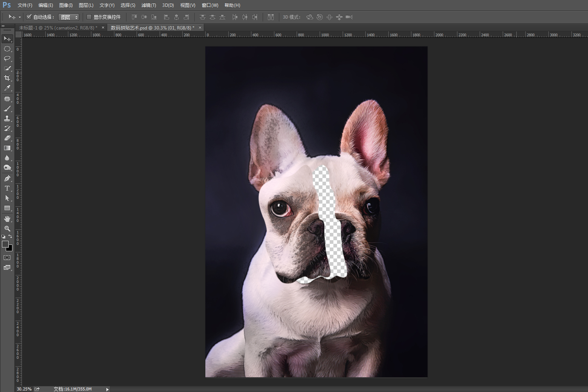Select the Clone Stamp tool
Viewport: 588px width, 392px height.
click(x=7, y=118)
